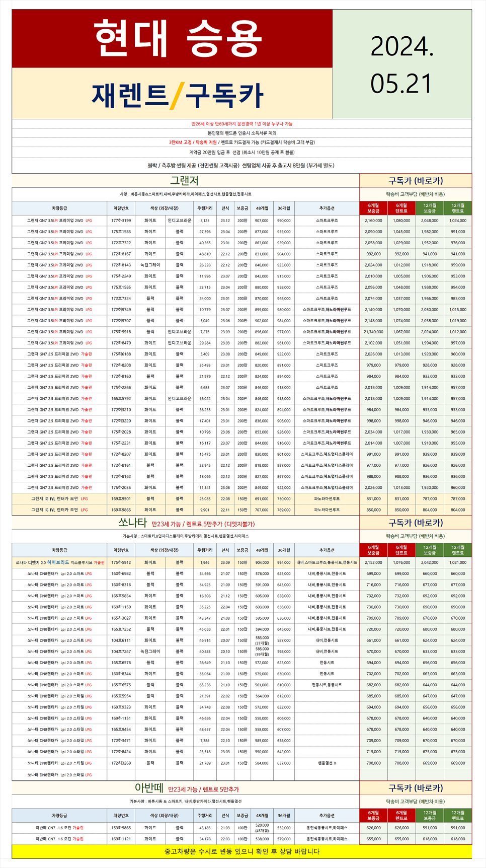Click the 아반떼 '기본사양' specification line
486x868 pixels.
[186, 801]
